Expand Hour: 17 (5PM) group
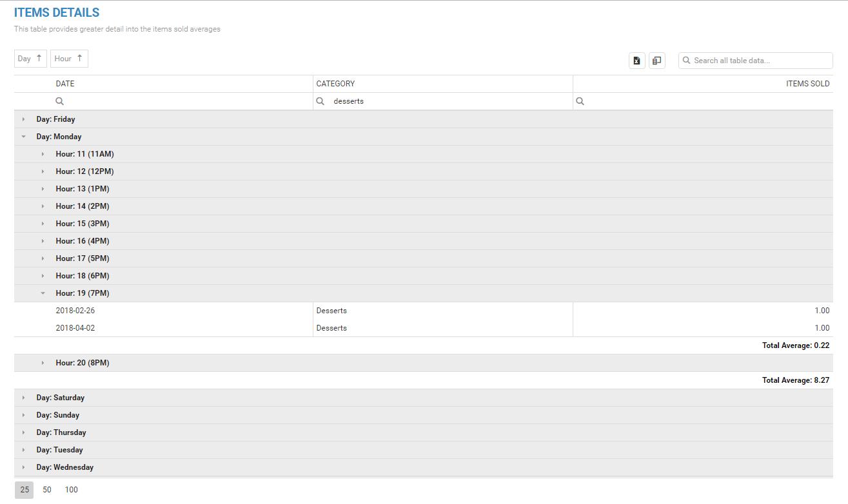Viewport: 848px width, 504px height. point(43,258)
